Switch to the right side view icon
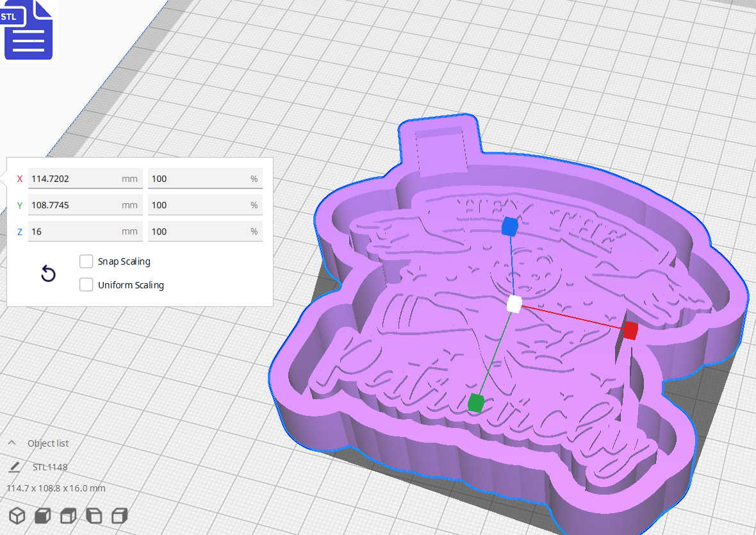Viewport: 756px width, 535px height. coord(119,515)
